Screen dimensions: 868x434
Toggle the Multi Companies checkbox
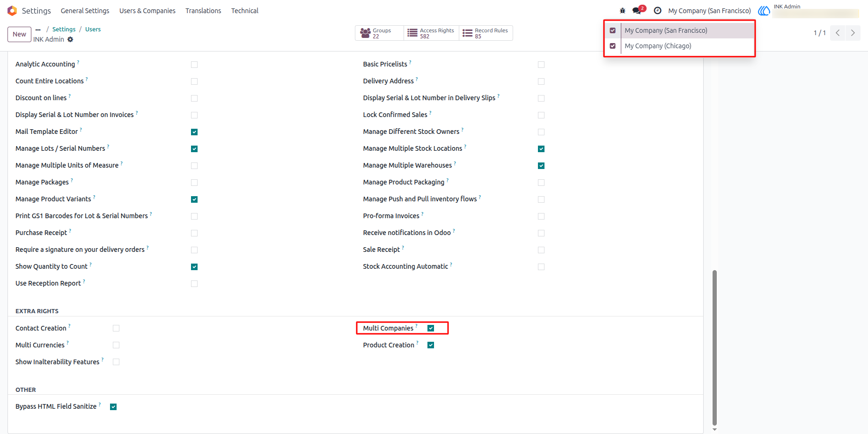pyautogui.click(x=431, y=328)
